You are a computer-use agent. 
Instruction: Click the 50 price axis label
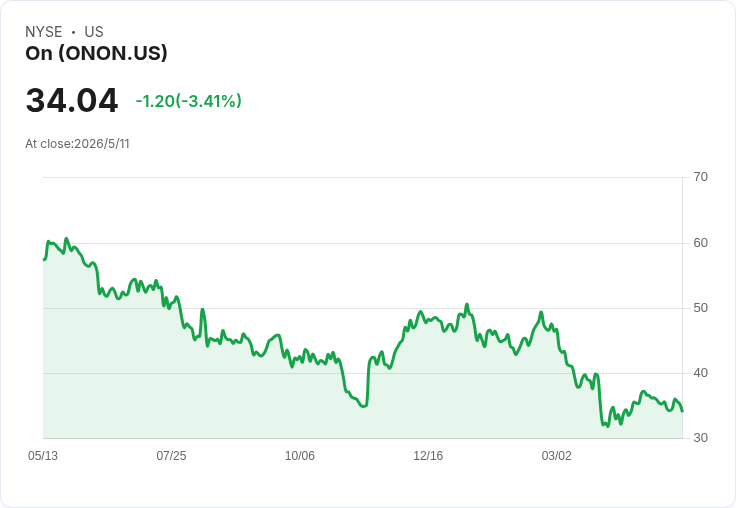[x=701, y=308]
